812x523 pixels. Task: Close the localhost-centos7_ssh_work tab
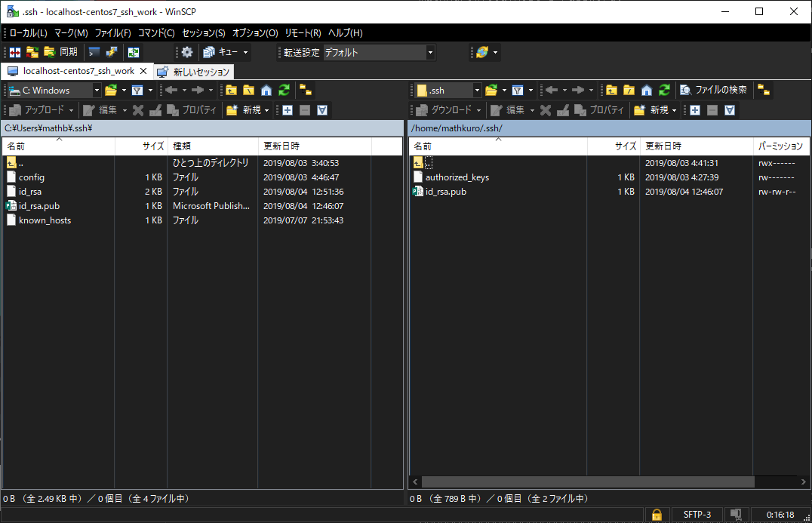click(x=143, y=71)
